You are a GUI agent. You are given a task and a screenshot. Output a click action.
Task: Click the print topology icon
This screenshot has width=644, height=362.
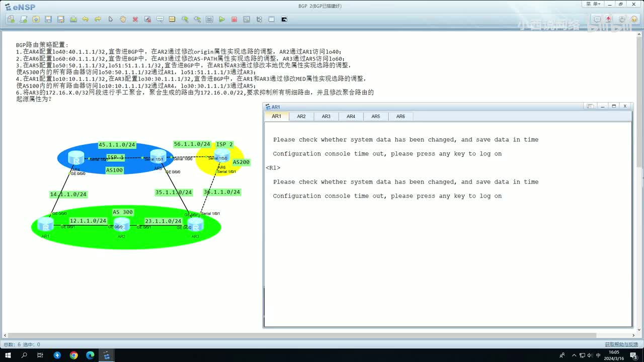point(73,19)
